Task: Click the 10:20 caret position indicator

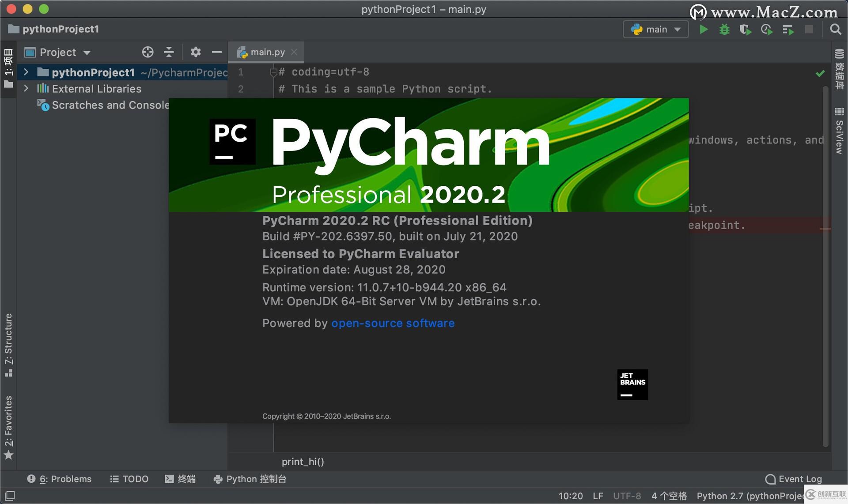Action: (x=571, y=496)
